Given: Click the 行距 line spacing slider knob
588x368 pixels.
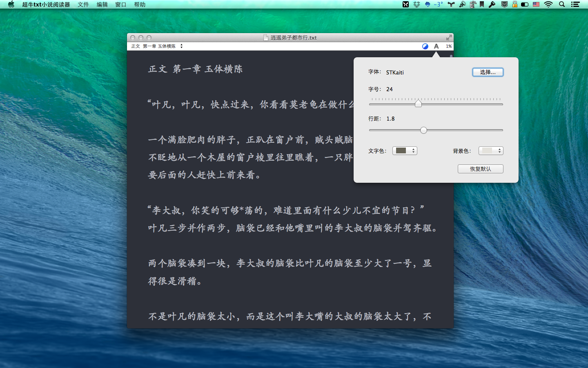Looking at the screenshot, I should click(x=423, y=130).
